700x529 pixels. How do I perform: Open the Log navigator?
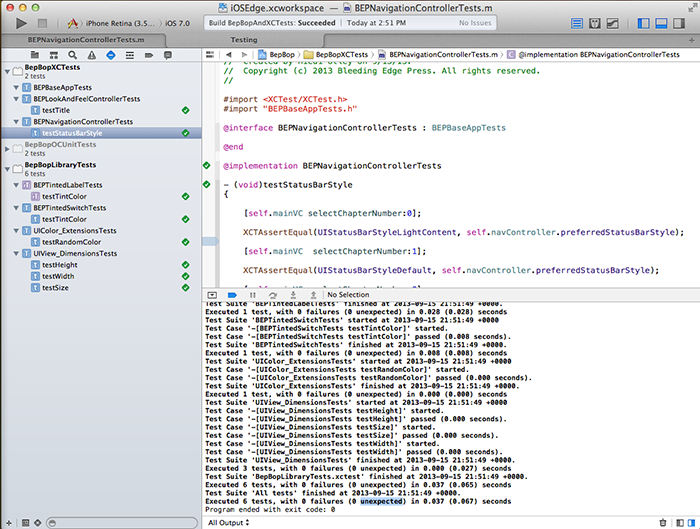[x=168, y=55]
